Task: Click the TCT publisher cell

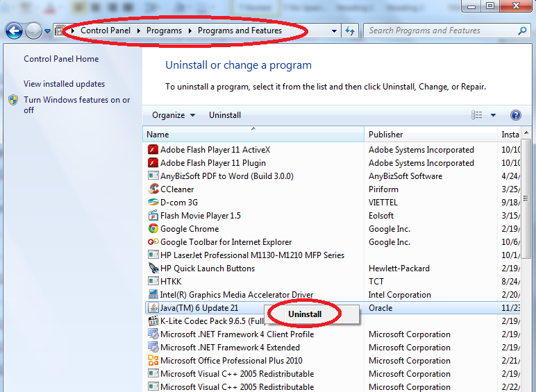Action: [376, 282]
